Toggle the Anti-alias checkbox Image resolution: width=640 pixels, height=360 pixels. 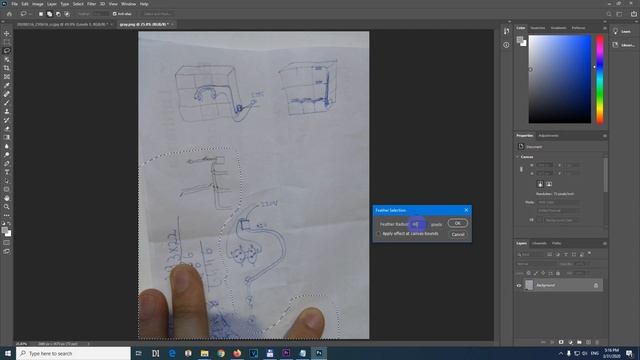[115, 14]
